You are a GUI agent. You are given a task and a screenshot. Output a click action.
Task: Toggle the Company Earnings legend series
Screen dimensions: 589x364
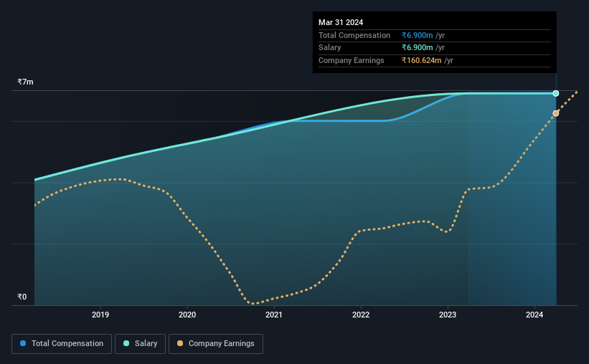pyautogui.click(x=216, y=344)
